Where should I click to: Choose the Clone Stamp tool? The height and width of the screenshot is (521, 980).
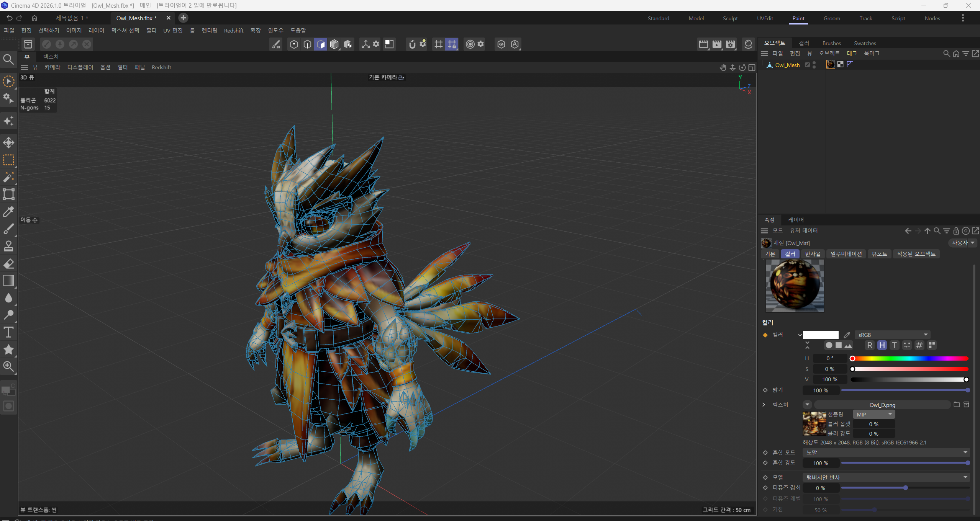click(8, 246)
